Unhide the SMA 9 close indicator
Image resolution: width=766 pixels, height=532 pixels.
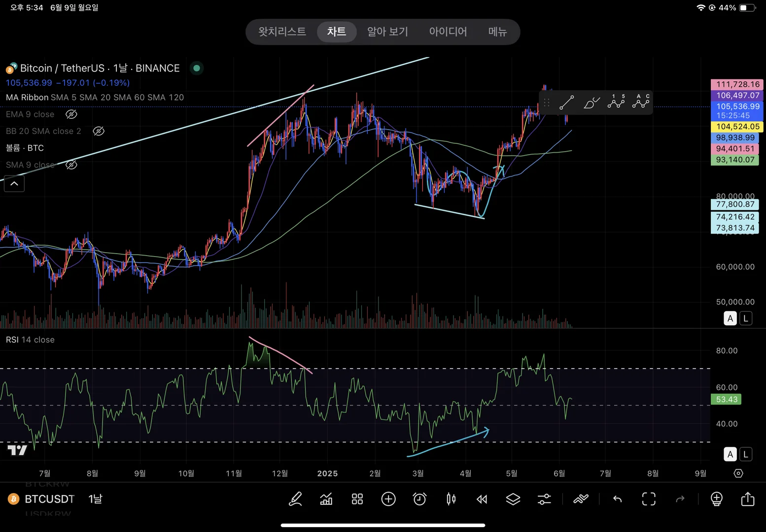tap(71, 165)
